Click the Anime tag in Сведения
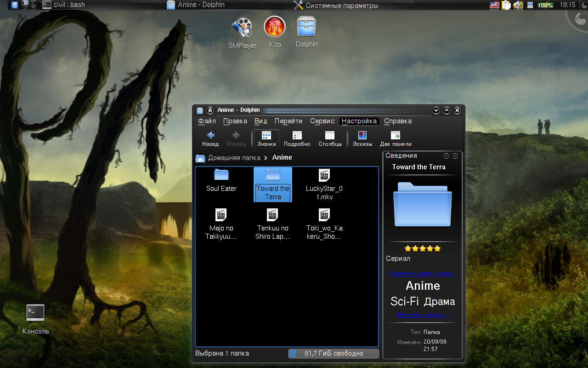This screenshot has width=588, height=368. coord(423,286)
